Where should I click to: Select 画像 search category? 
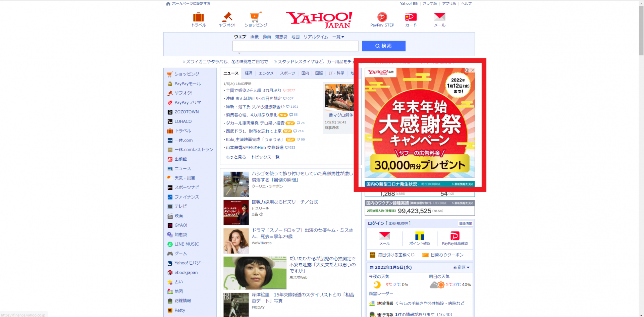click(255, 37)
